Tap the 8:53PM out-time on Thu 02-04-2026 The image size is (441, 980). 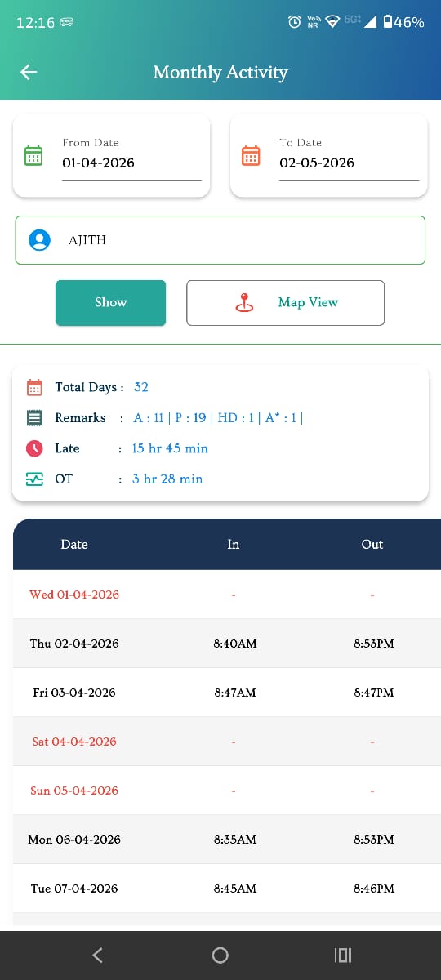tap(374, 644)
